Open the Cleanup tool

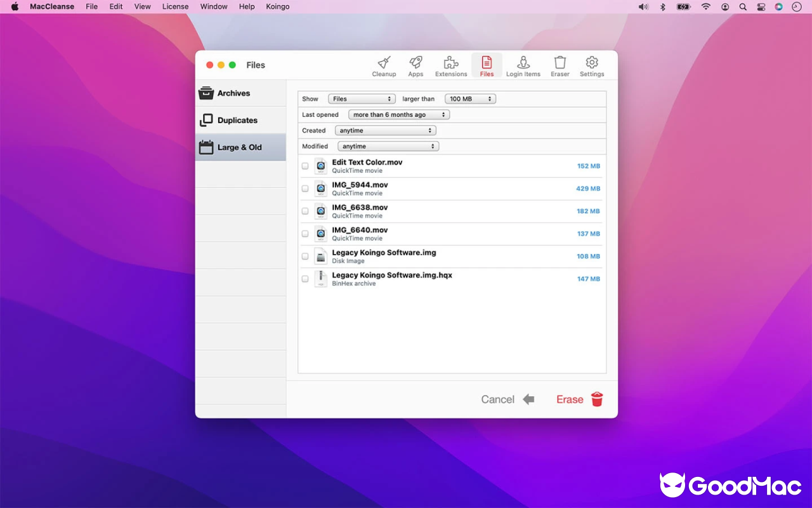(384, 65)
